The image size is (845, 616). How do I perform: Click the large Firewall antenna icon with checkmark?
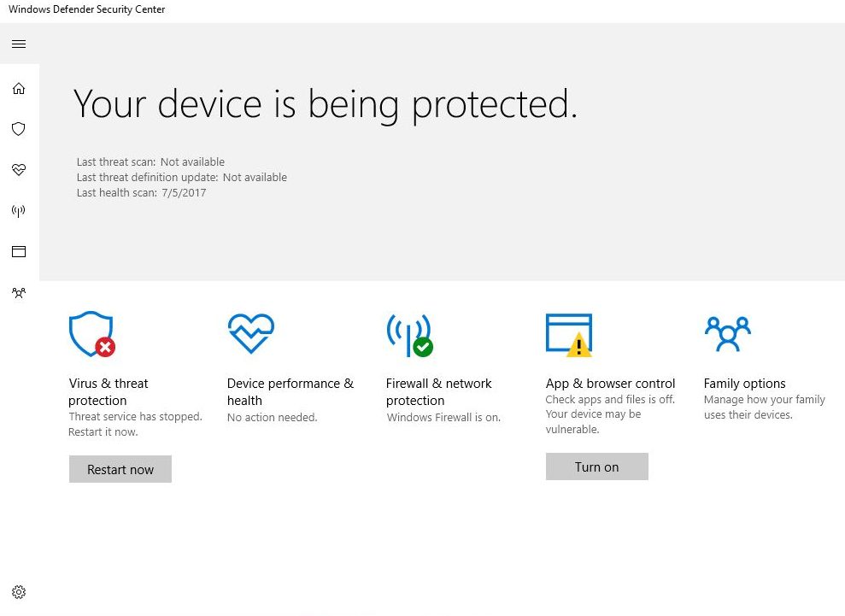[410, 335]
